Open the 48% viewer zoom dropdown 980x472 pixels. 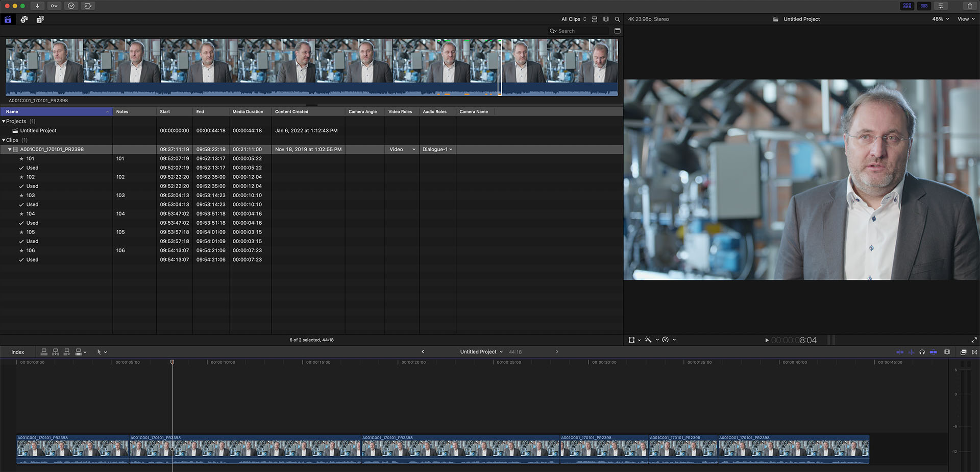coord(940,19)
